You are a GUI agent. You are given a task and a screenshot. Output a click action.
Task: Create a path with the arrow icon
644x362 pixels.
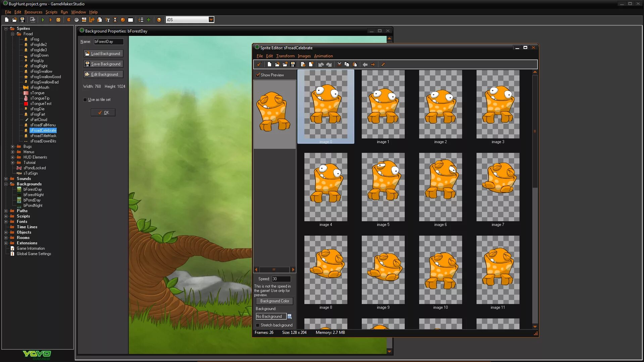[x=92, y=20]
